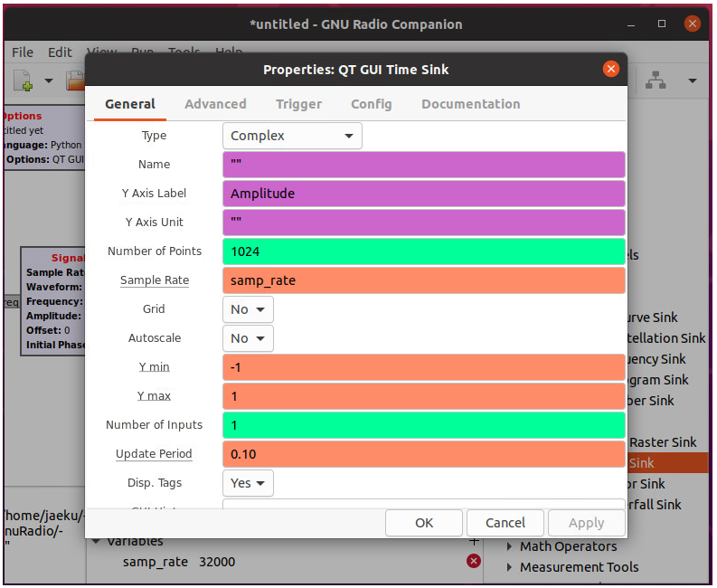Select the Waterfall Sink block entry

pyautogui.click(x=654, y=504)
